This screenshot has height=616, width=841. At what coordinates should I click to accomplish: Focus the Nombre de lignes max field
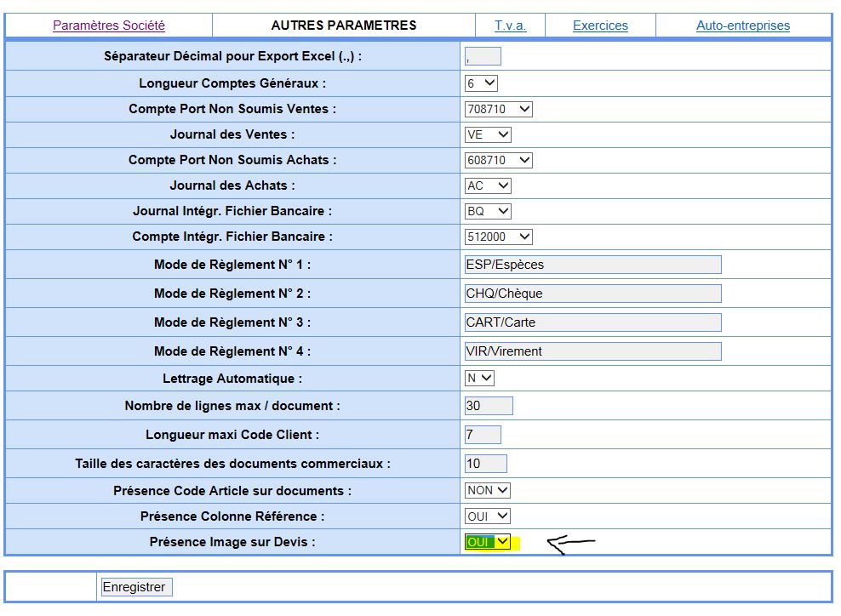(489, 406)
